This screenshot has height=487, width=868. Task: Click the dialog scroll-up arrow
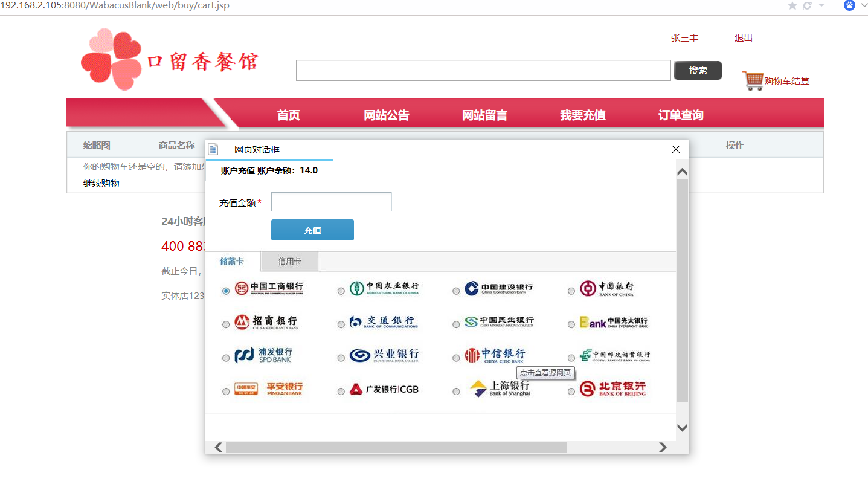[683, 172]
